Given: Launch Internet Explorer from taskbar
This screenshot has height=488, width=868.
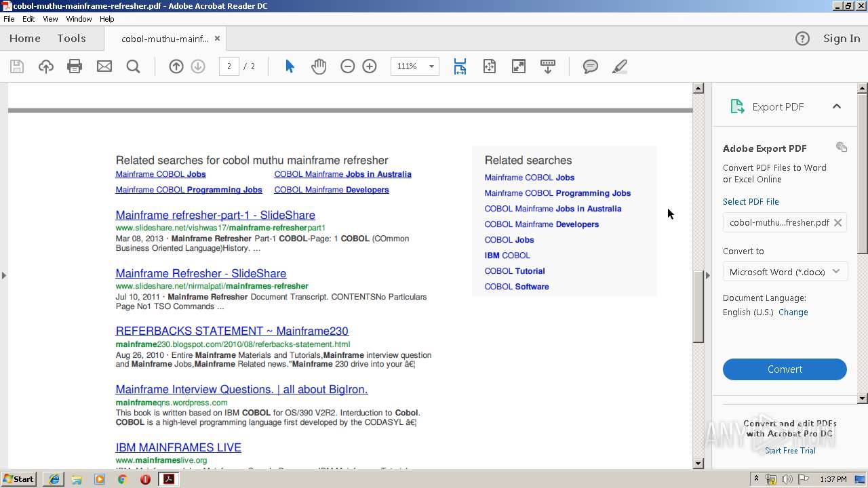Looking at the screenshot, I should point(54,479).
